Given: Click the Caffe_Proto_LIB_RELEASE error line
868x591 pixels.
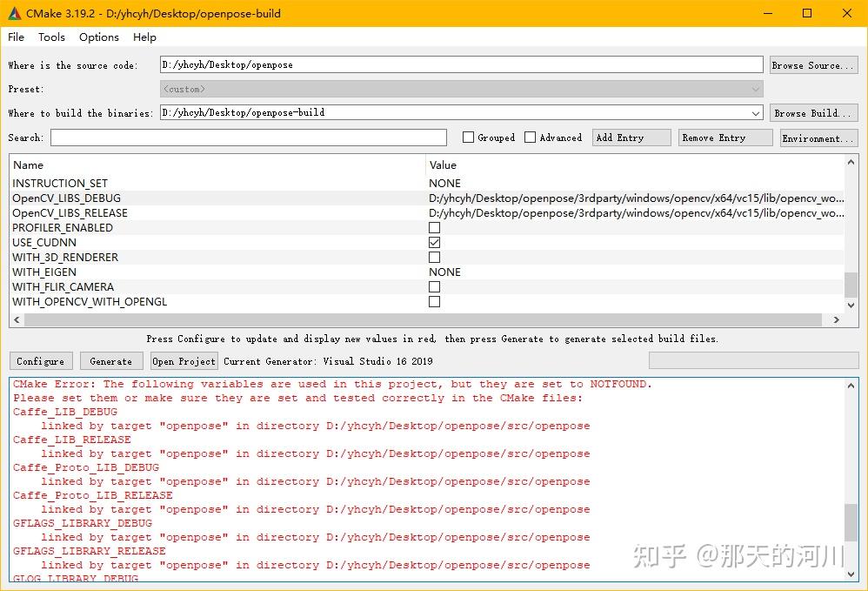Looking at the screenshot, I should pos(92,494).
